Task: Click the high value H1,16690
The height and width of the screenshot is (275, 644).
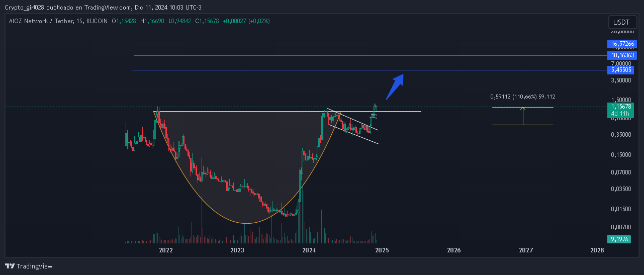Action: coord(153,21)
